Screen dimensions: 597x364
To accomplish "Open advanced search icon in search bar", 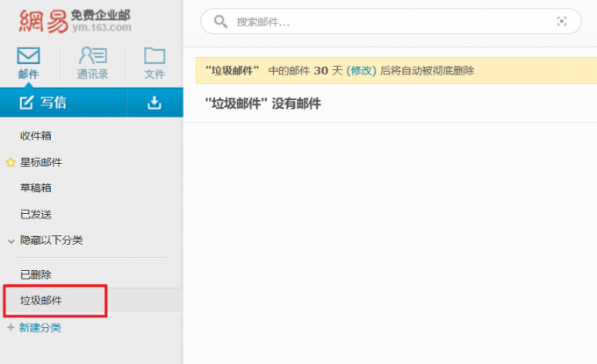I will (x=562, y=21).
